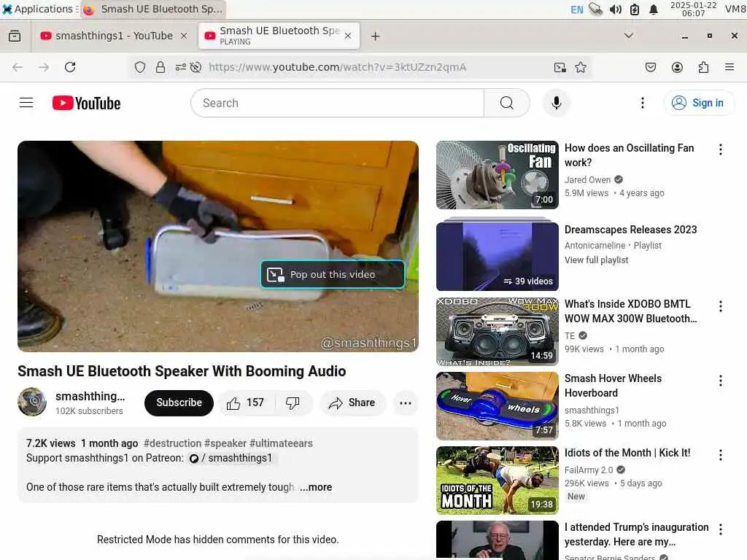The width and height of the screenshot is (747, 560).
Task: Click the Sign in button
Action: click(x=698, y=103)
